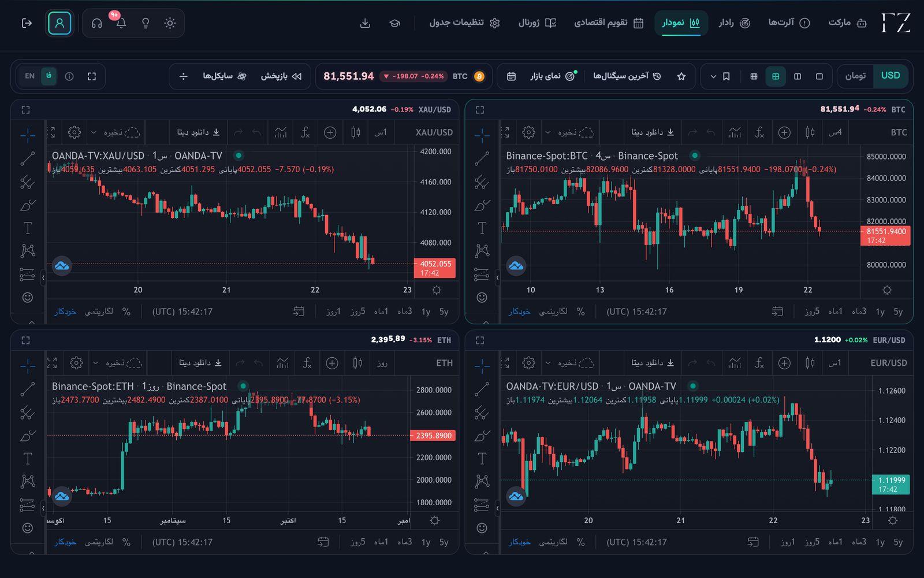
Task: Click the headset support icon
Action: point(97,23)
